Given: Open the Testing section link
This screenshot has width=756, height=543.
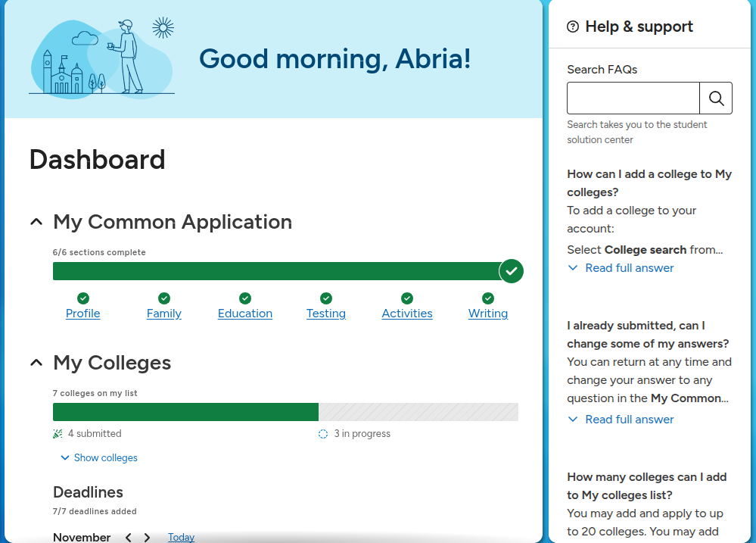Looking at the screenshot, I should tap(326, 314).
